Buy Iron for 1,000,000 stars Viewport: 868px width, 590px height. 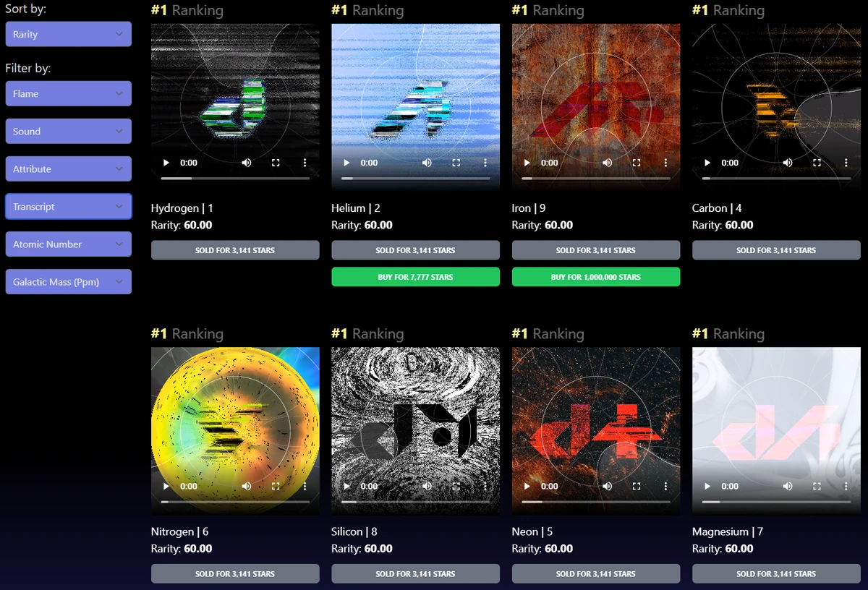[x=596, y=277]
